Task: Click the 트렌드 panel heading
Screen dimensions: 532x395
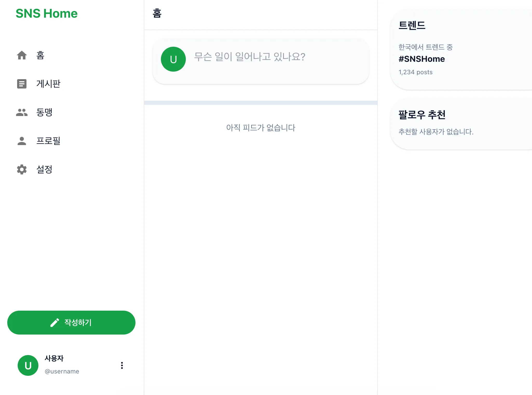Action: pyautogui.click(x=412, y=25)
